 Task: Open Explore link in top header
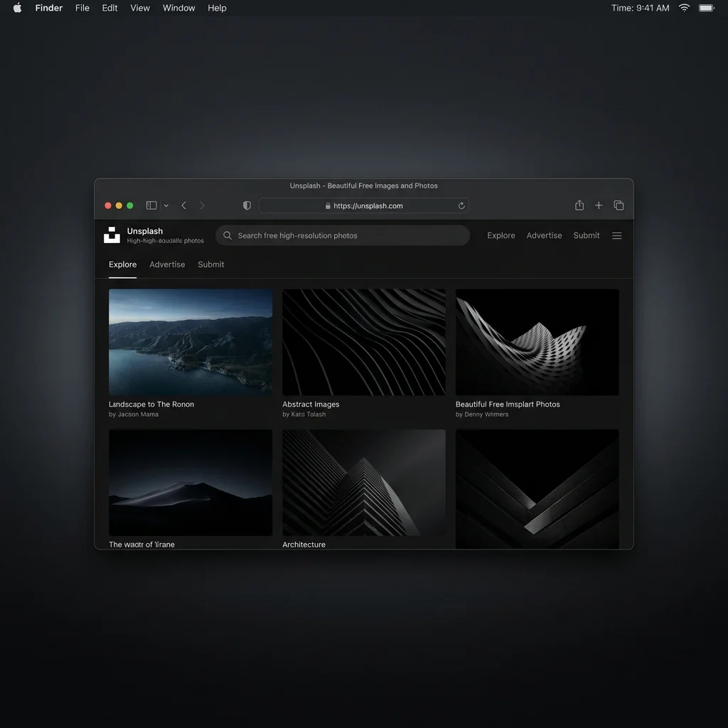501,235
